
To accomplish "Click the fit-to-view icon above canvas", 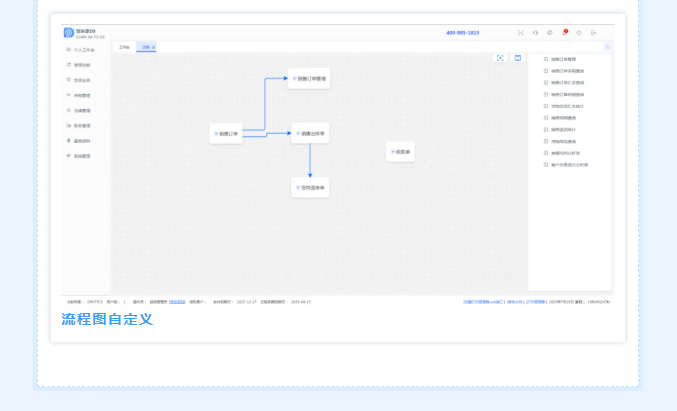I will 500,58.
